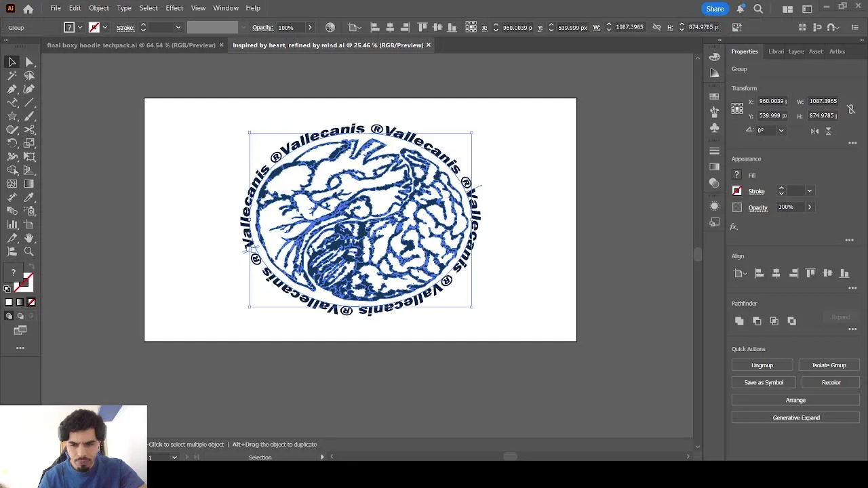Click the Fill swatch in Appearance section

[737, 175]
